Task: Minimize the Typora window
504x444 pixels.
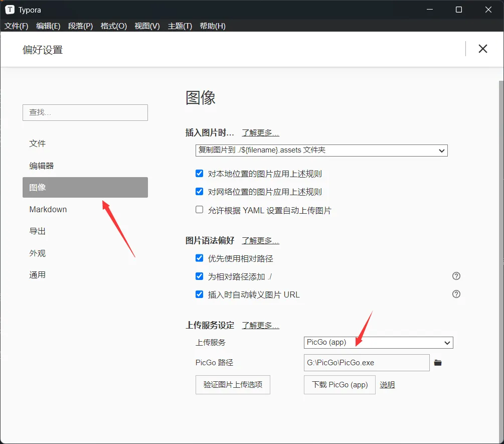Action: (x=430, y=10)
